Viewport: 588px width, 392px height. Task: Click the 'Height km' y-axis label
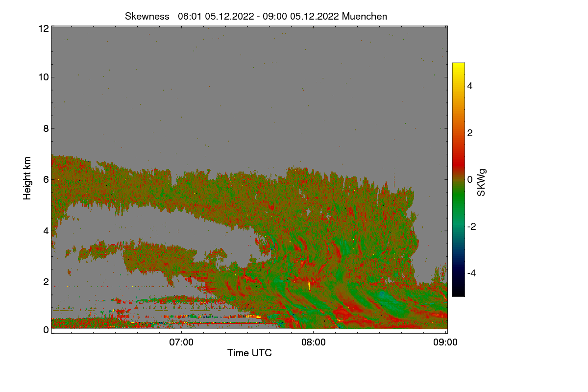point(27,178)
